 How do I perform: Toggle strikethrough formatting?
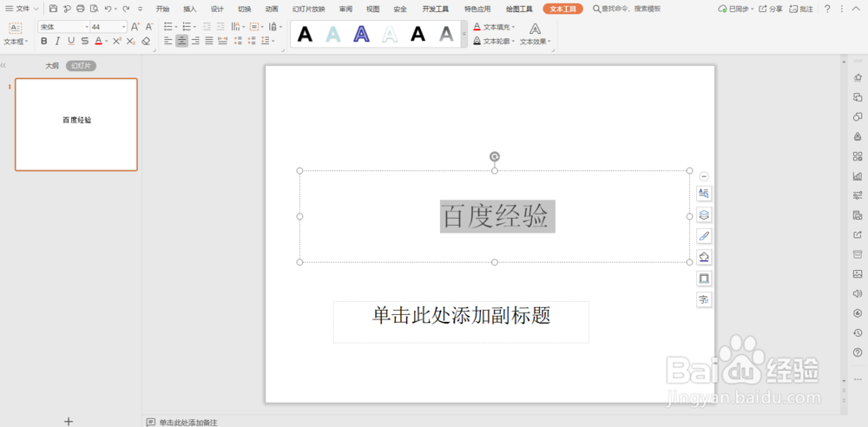(x=85, y=41)
